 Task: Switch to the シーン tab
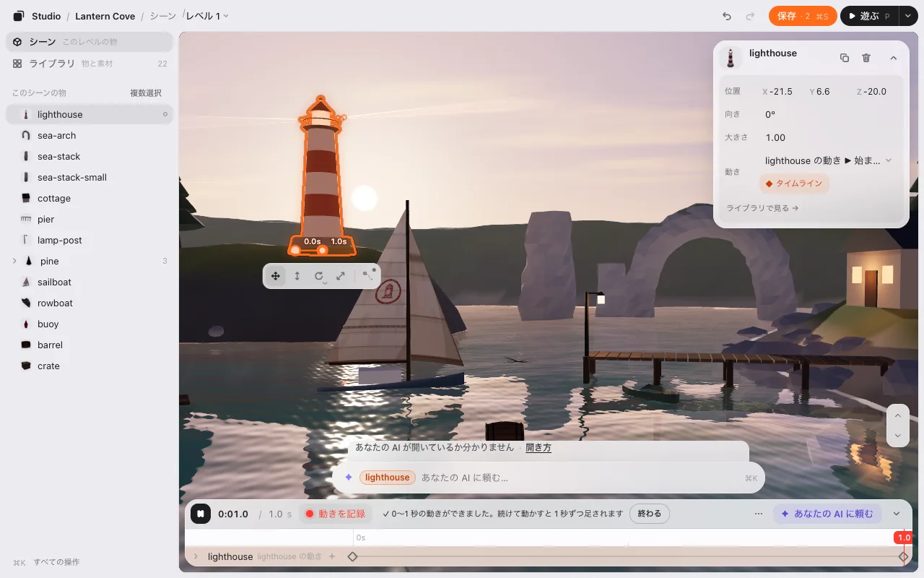pyautogui.click(x=90, y=42)
